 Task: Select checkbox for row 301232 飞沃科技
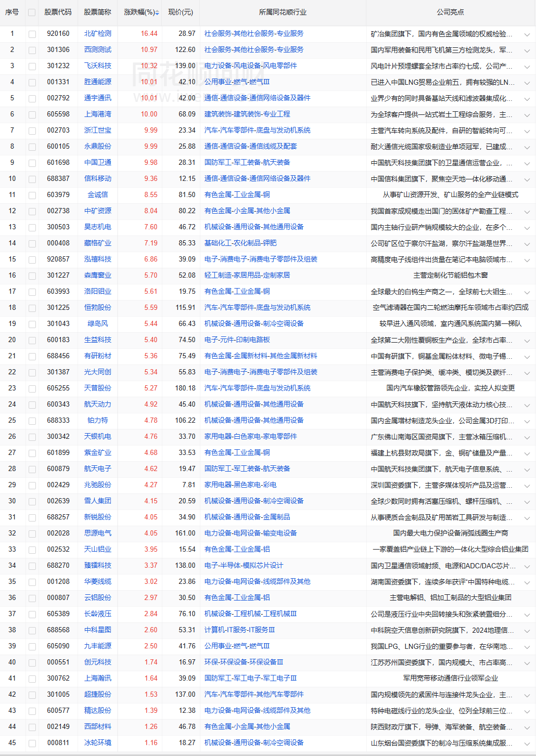pos(32,67)
